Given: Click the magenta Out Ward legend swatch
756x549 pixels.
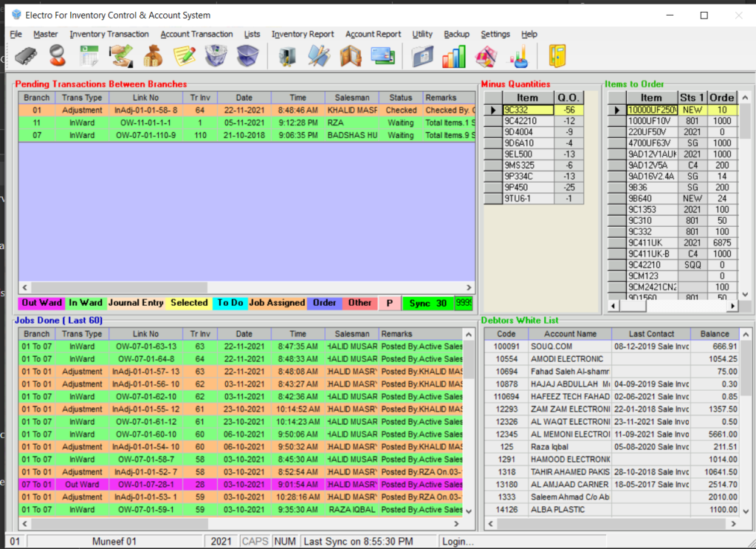Looking at the screenshot, I should pyautogui.click(x=41, y=303).
